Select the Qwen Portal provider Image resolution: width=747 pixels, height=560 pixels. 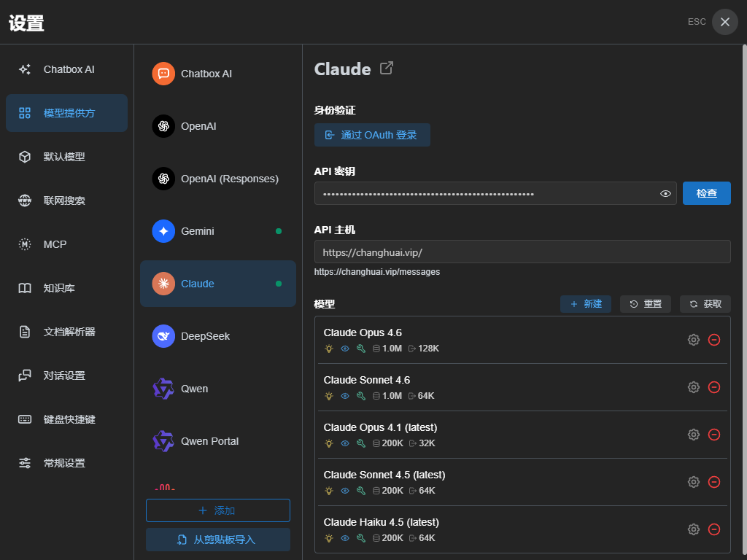pyautogui.click(x=217, y=441)
